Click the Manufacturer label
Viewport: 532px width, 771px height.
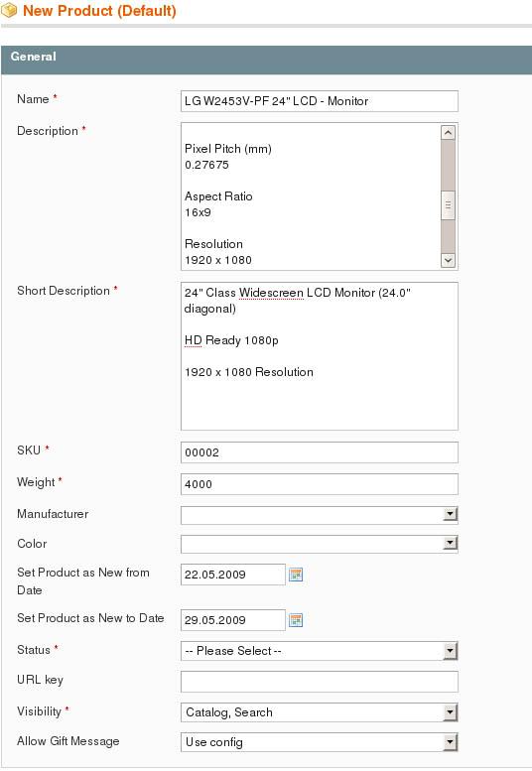coord(53,514)
